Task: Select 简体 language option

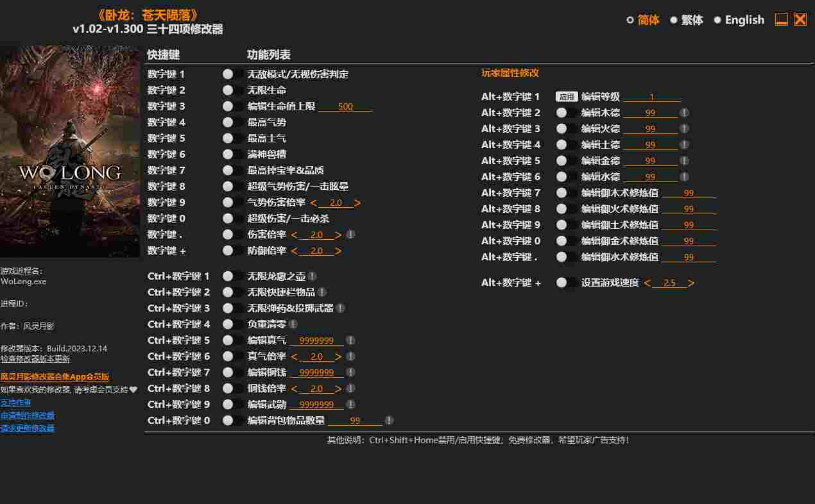Action: 642,20
